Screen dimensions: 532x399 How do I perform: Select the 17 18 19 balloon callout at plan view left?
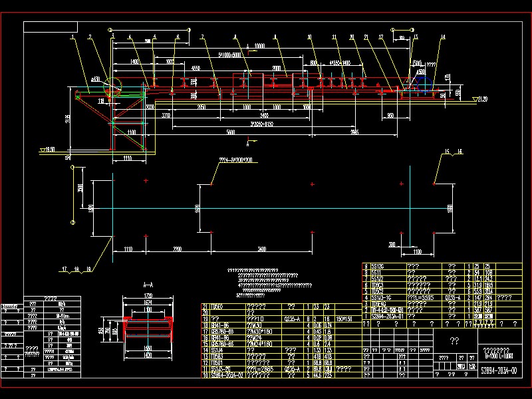point(76,269)
